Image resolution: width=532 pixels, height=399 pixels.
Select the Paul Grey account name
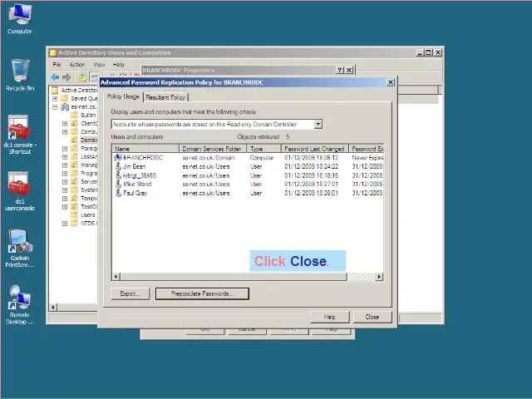135,193
